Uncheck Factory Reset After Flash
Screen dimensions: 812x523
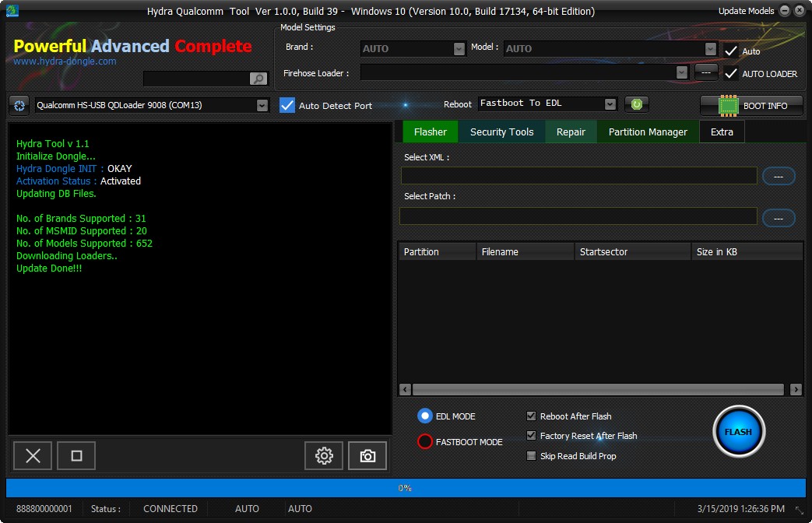point(532,436)
